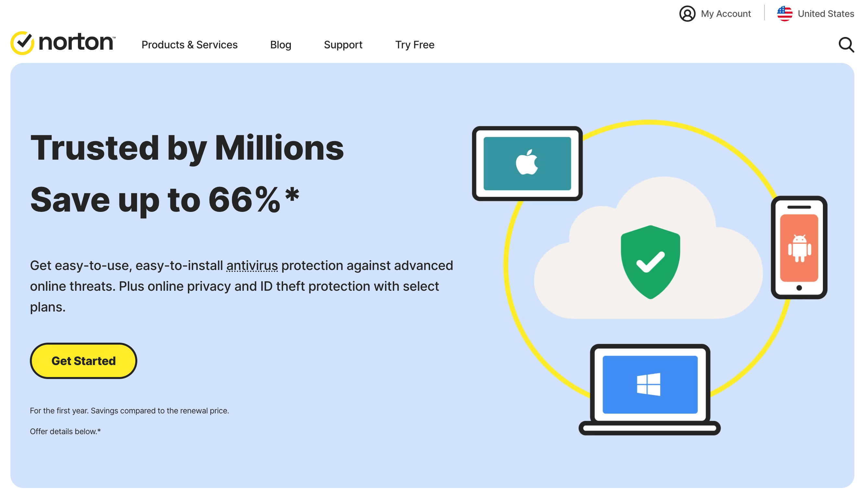Click the Get Started button
The height and width of the screenshot is (501, 868).
(84, 360)
